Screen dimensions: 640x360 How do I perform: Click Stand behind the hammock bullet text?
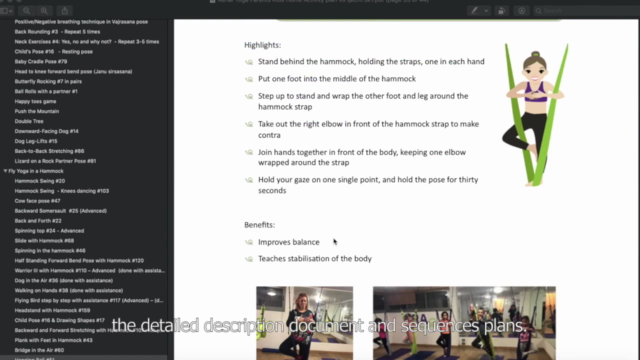[371, 62]
